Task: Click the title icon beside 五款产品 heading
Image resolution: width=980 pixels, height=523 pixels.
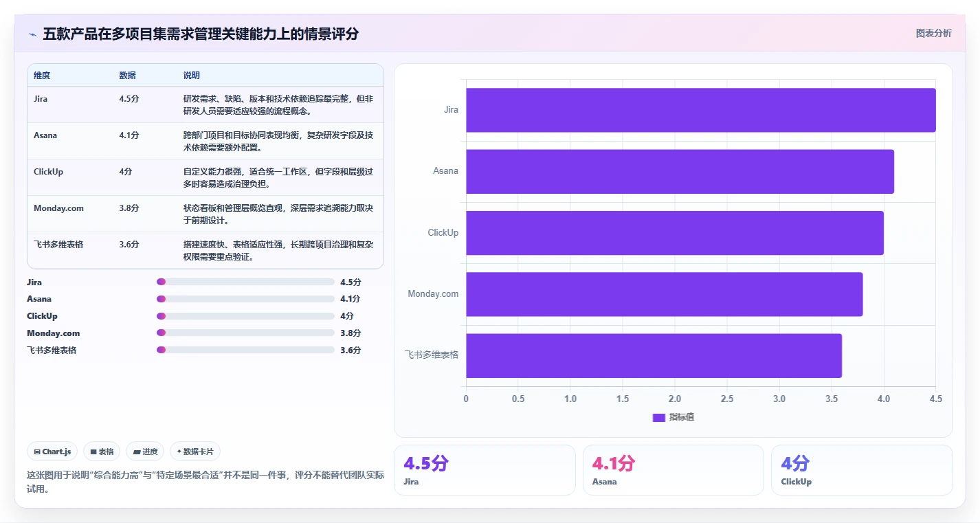Action: (32, 34)
